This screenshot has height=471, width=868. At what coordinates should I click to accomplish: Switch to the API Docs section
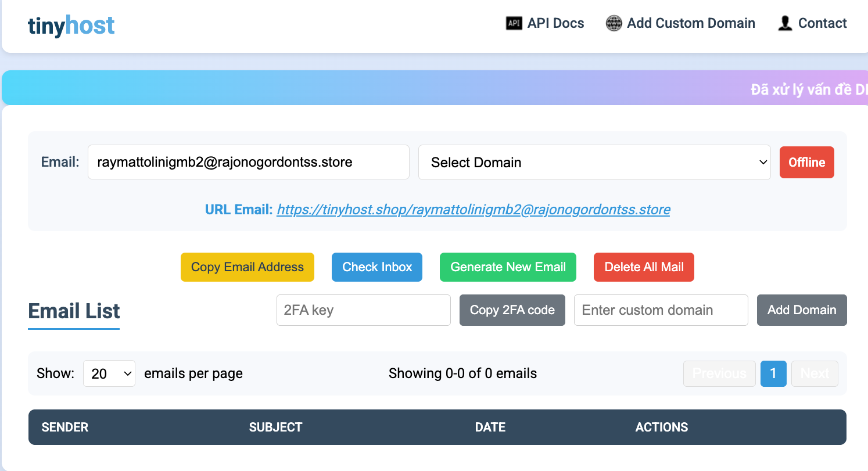[554, 23]
